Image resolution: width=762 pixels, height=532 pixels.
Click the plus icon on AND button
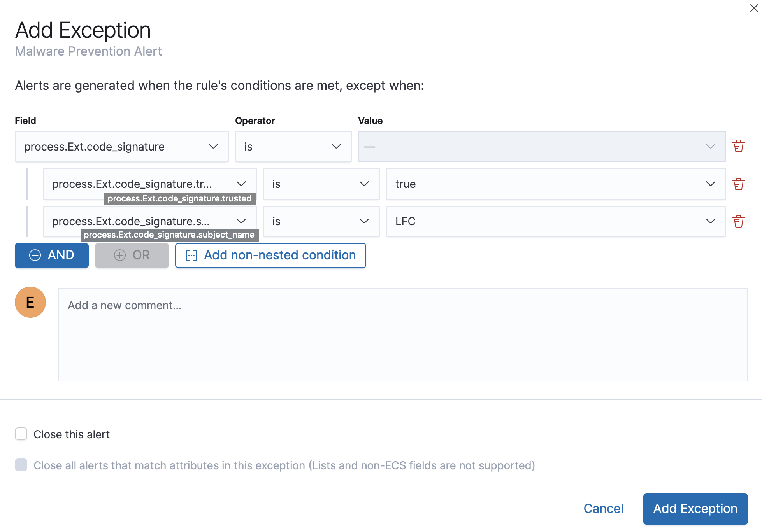coord(35,255)
